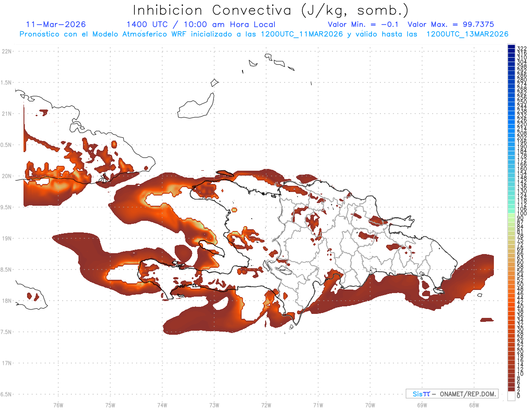
Task: Click the '72W' longitude label
Action: click(266, 405)
